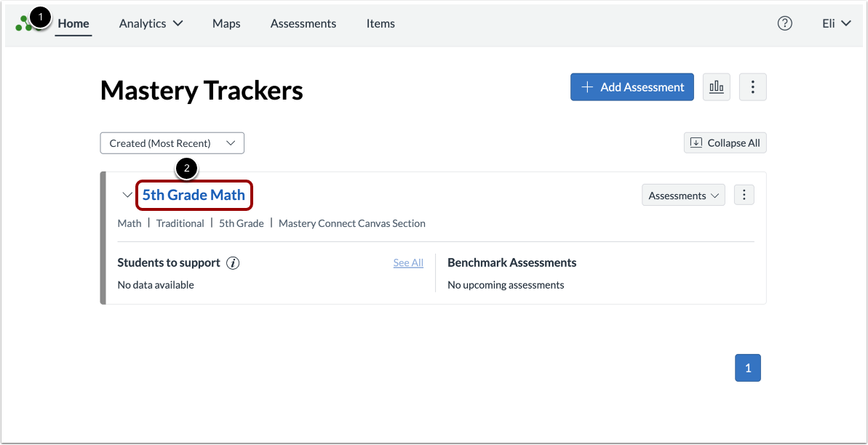Click the Math subject label in tracker details

pos(130,224)
